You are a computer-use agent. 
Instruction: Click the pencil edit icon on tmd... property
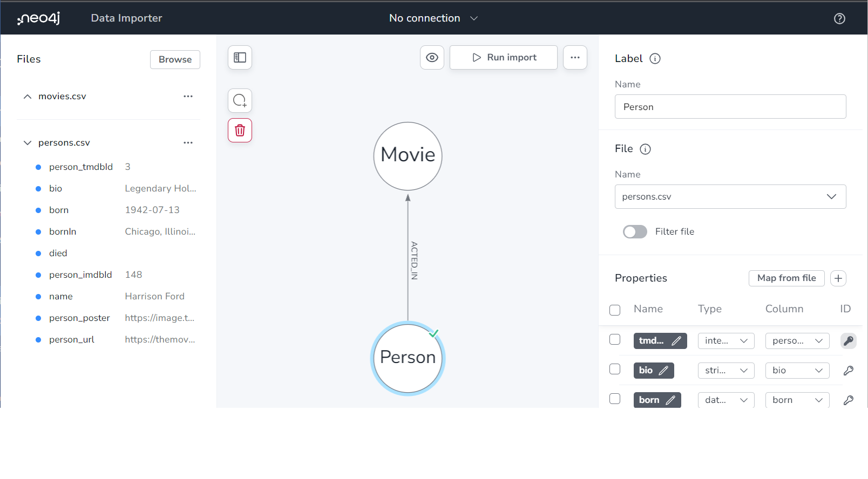(676, 341)
